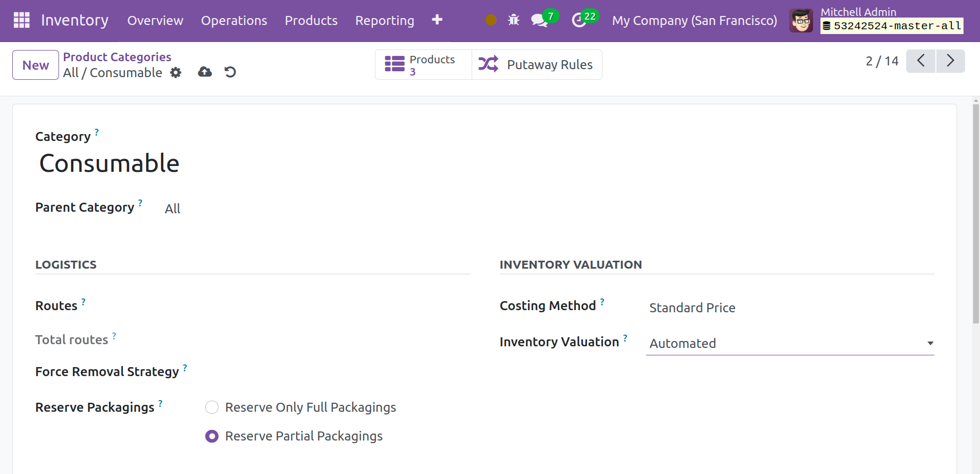Viewport: 980px width, 474px height.
Task: Open the Putaway Rules smart button
Action: pos(537,65)
